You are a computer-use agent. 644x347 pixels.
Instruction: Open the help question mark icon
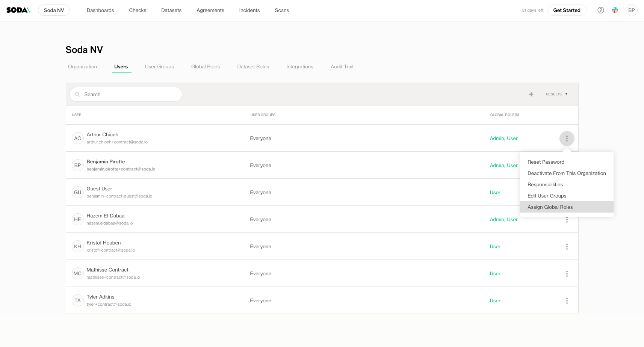[x=601, y=10]
